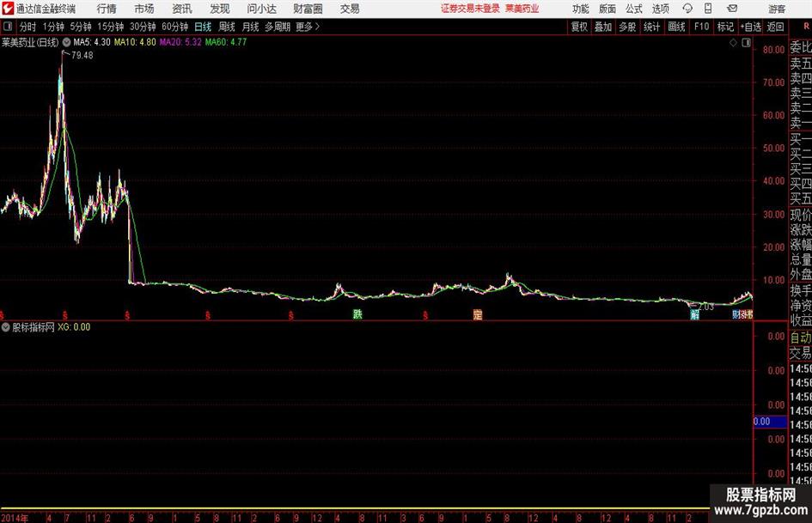This screenshot has width=812, height=523.
Task: Select the 日线 daily period tab
Action: click(x=203, y=27)
